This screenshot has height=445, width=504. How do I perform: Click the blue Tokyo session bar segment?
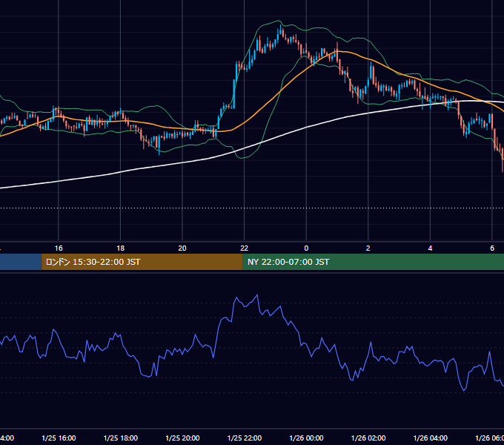tap(21, 262)
